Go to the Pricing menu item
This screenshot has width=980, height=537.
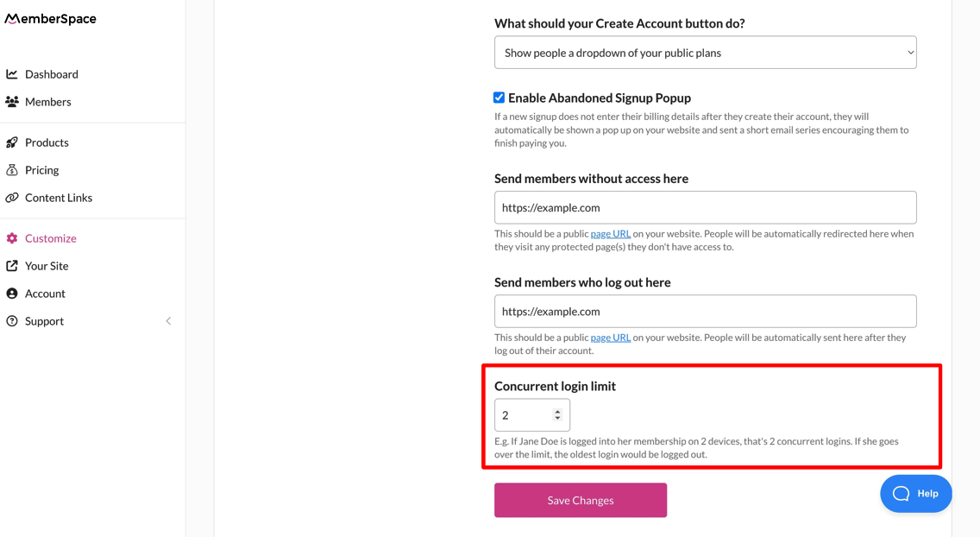click(42, 170)
